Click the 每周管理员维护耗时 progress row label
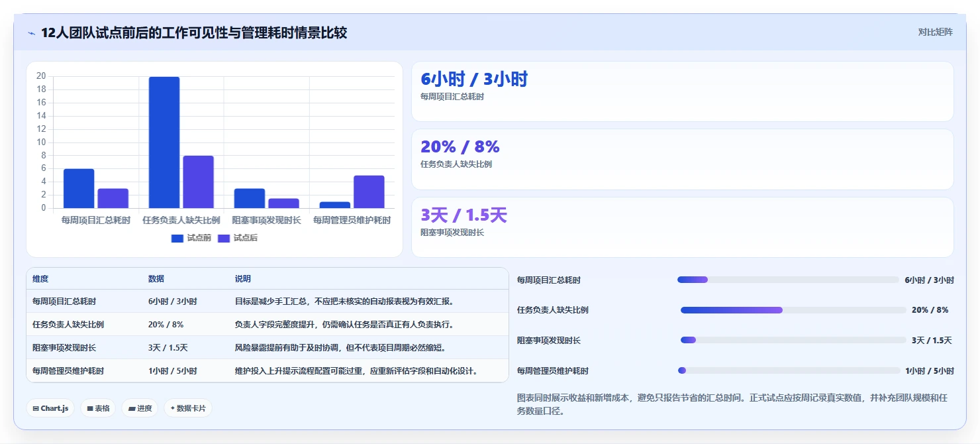 click(x=553, y=371)
